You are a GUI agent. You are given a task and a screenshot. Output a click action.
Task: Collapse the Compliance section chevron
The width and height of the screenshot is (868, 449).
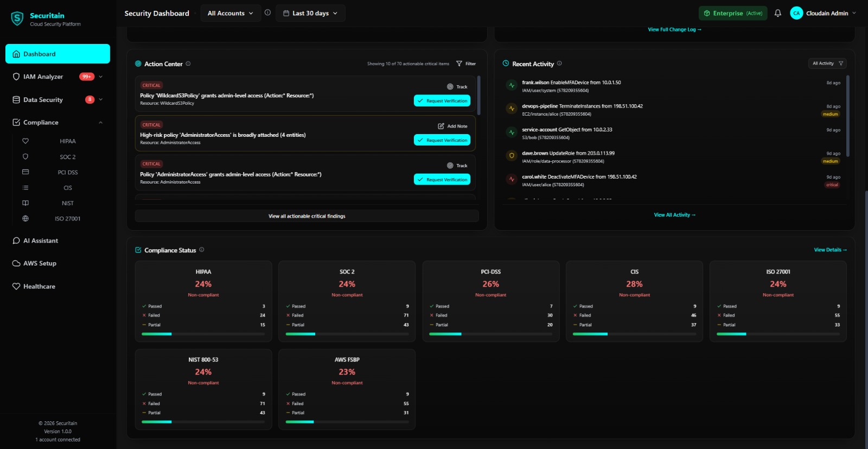(x=101, y=123)
